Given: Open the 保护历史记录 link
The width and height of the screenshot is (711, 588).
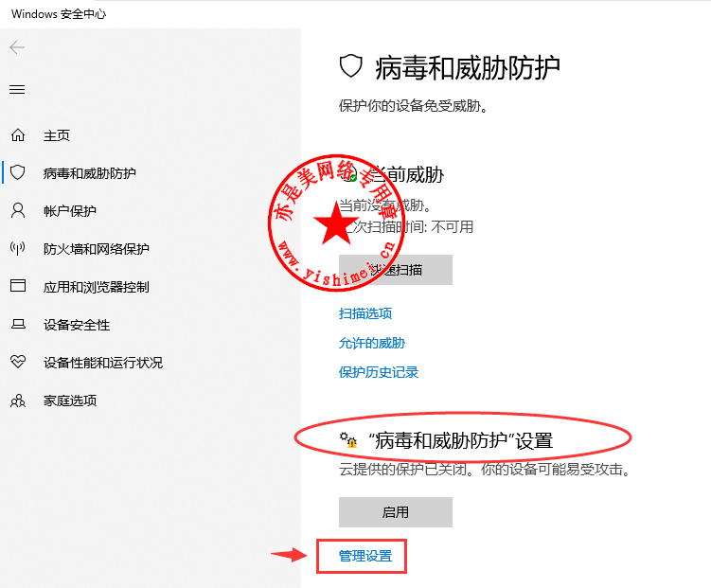Looking at the screenshot, I should pos(379,372).
